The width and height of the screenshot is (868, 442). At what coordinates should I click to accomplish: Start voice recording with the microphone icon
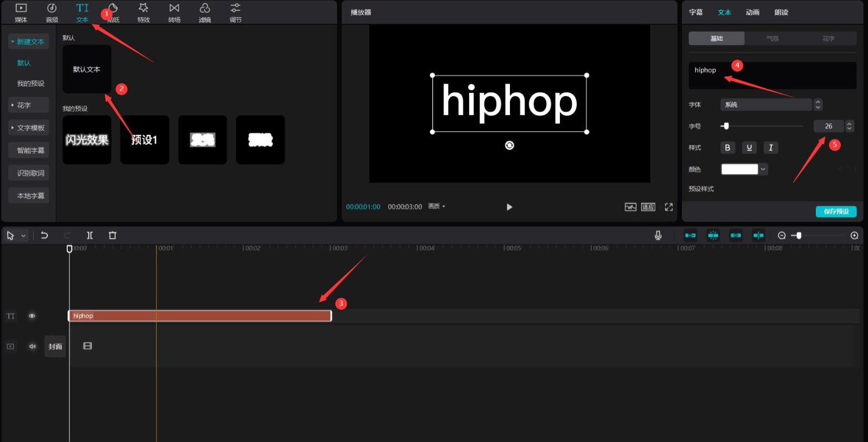[x=658, y=235]
